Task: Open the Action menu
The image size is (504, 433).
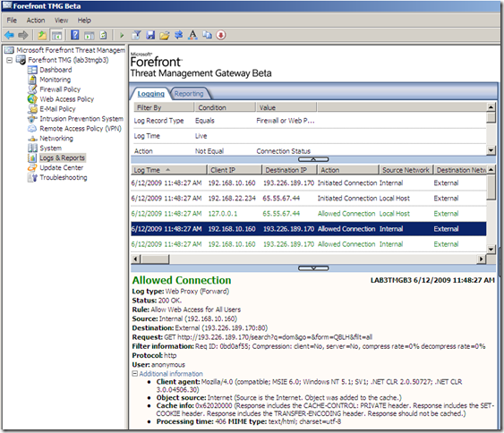Action: click(36, 21)
